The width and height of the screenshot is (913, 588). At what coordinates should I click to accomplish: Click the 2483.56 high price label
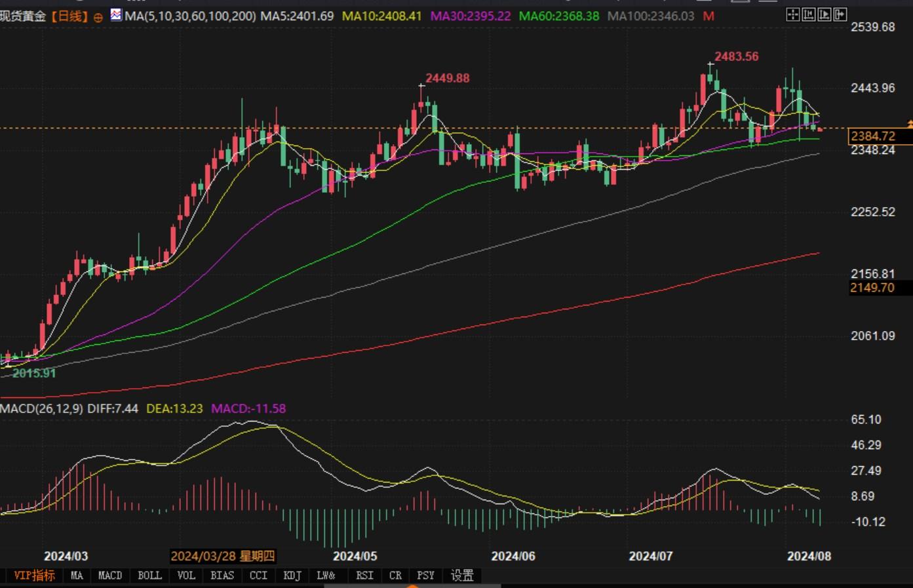coord(736,56)
